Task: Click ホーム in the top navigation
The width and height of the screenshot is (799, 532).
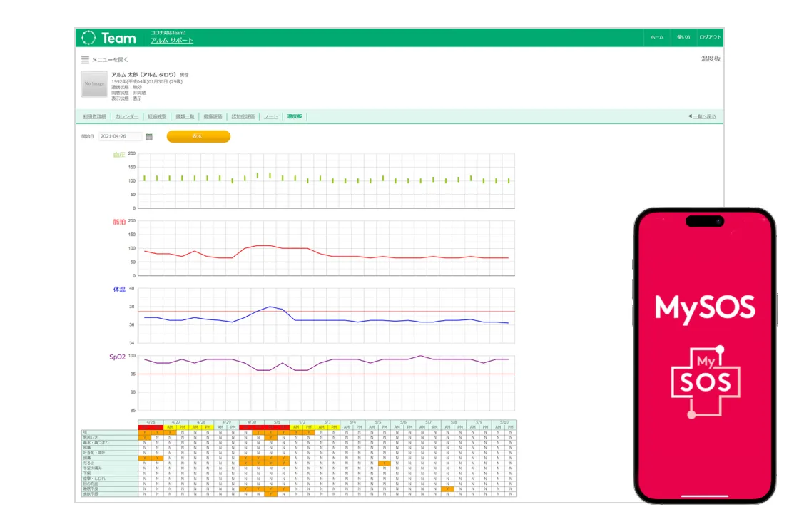Action: [657, 37]
